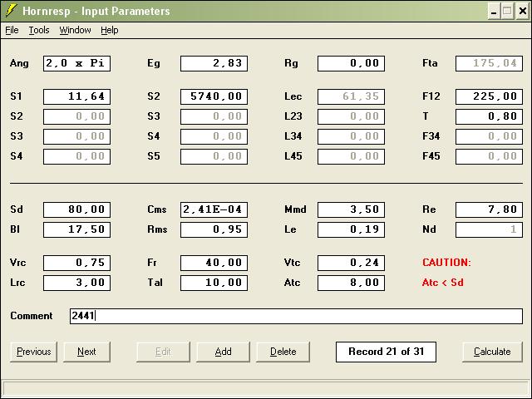Screen dimensions: 532x399
Task: Click the greyed-out Edit button
Action: coord(163,352)
